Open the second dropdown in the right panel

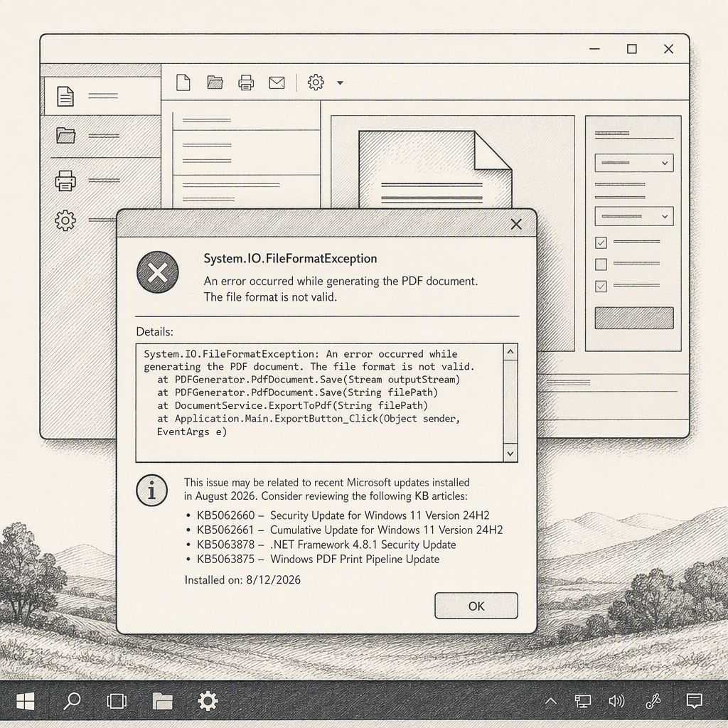[x=633, y=216]
